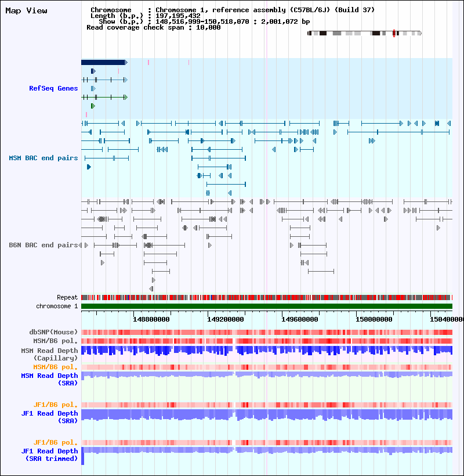The height and width of the screenshot is (476, 464).
Task: Click the gray MSM/B6 pol. label
Action: 56,341
